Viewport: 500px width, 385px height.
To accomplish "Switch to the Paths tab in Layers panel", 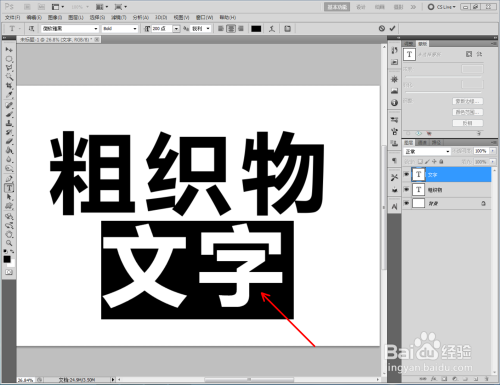I will point(436,143).
